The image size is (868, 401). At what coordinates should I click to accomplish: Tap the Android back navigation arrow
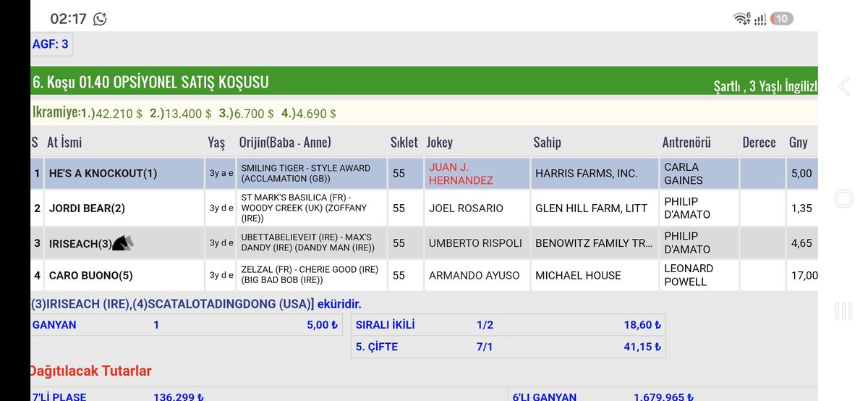(843, 87)
